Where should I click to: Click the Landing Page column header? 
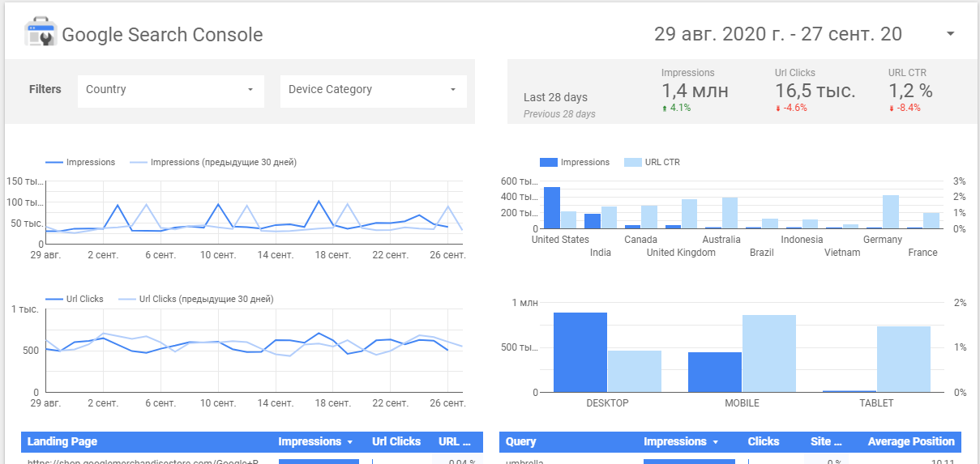click(62, 441)
